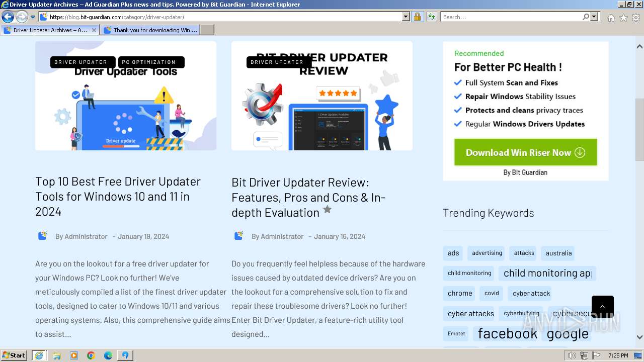
Task: Open the Bit Driver Updater Review thumbnail
Action: [x=322, y=96]
